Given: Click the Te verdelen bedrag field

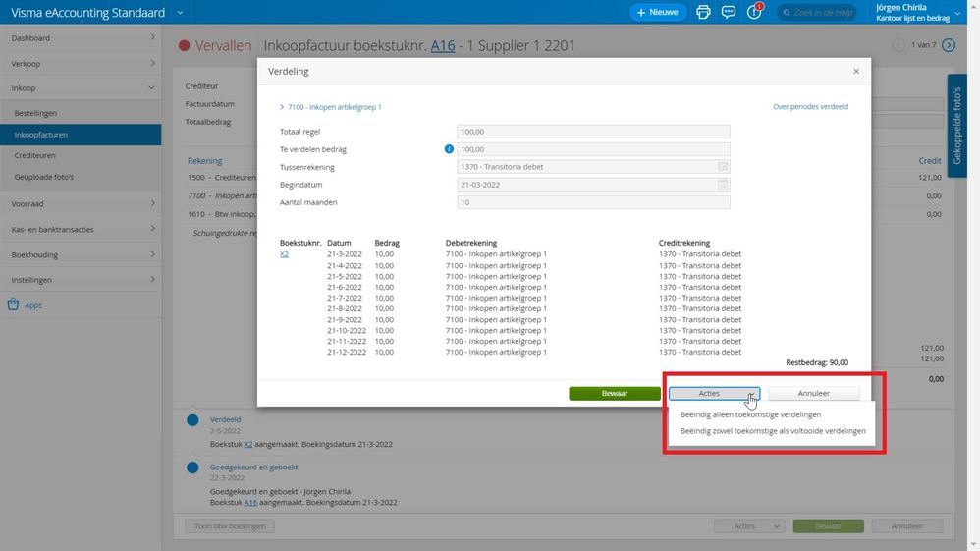Looking at the screenshot, I should point(593,149).
